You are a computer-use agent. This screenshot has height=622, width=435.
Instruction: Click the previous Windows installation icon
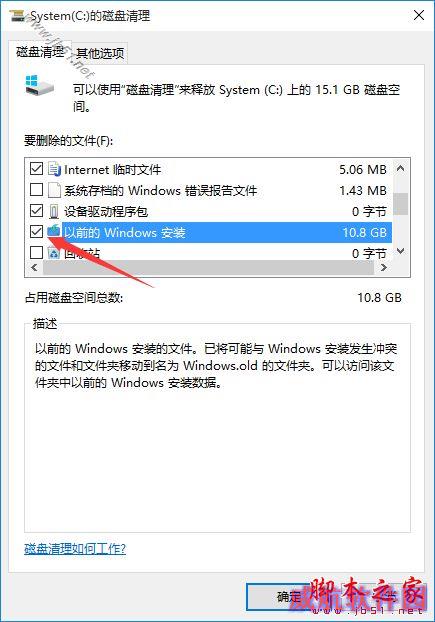tap(54, 232)
